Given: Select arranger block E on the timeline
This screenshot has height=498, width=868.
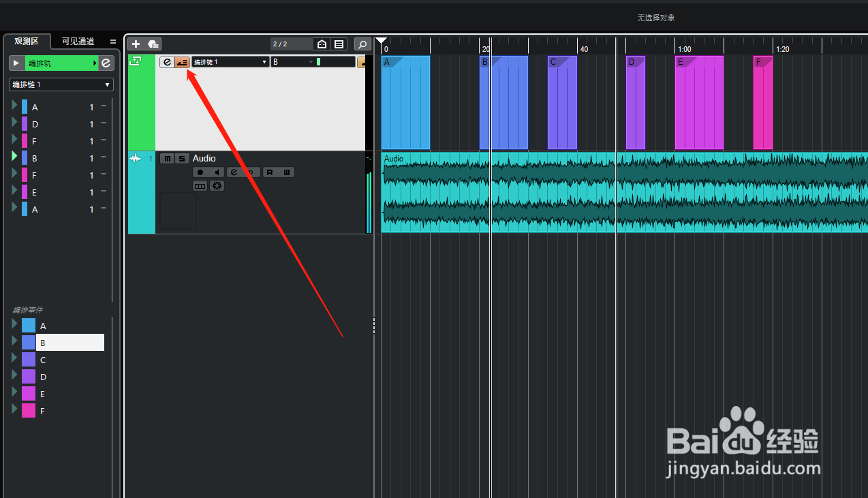Looking at the screenshot, I should [x=699, y=102].
